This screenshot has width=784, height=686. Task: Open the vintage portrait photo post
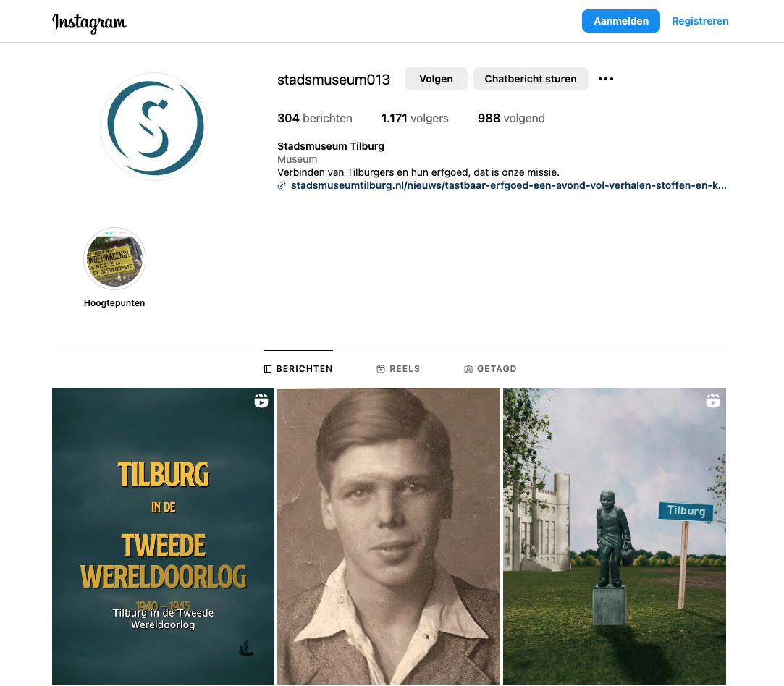point(389,536)
